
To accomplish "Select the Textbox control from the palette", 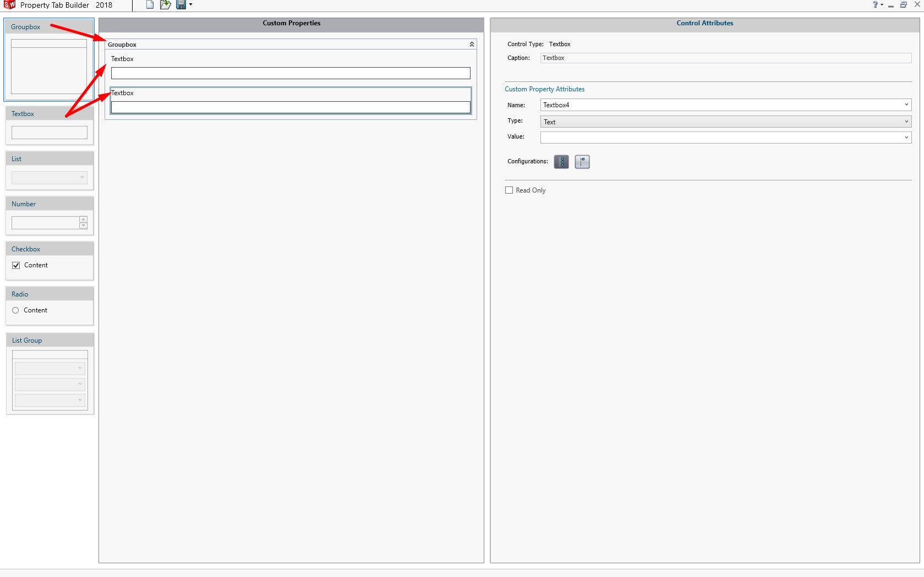I will click(x=48, y=125).
